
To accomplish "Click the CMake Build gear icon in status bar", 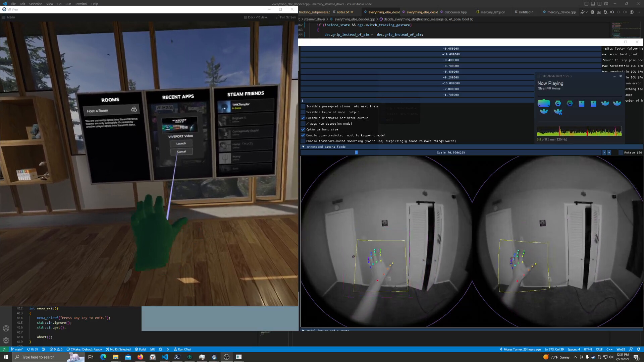I will (136, 349).
